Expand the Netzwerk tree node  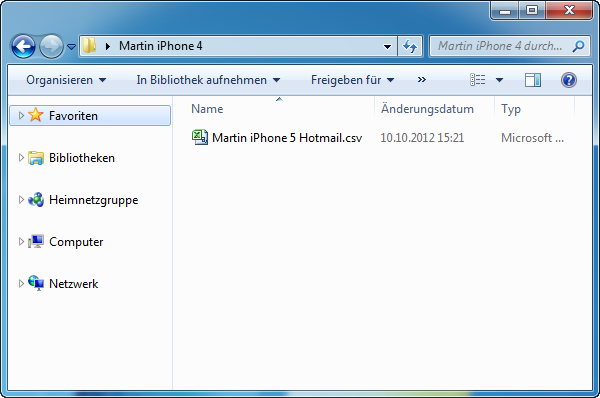(x=21, y=283)
